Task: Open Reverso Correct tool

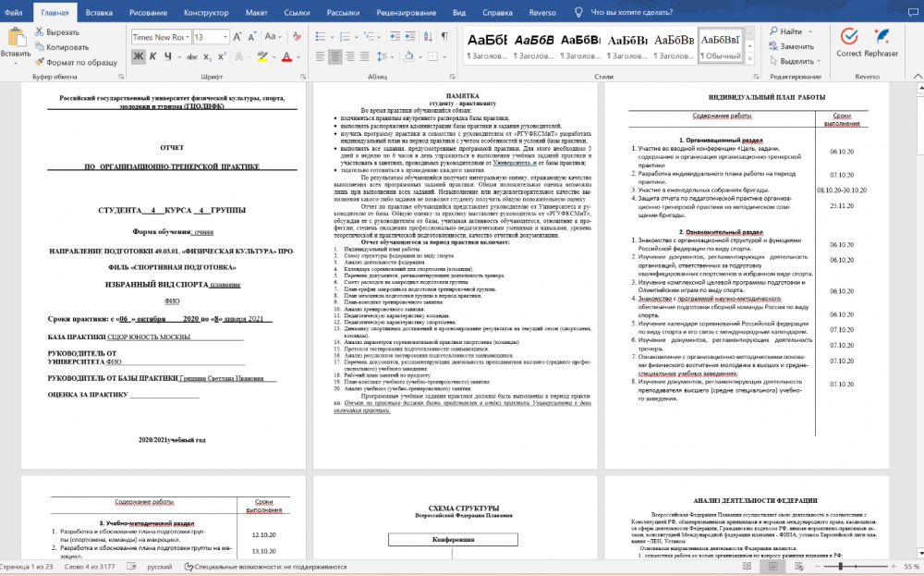Action: (849, 42)
